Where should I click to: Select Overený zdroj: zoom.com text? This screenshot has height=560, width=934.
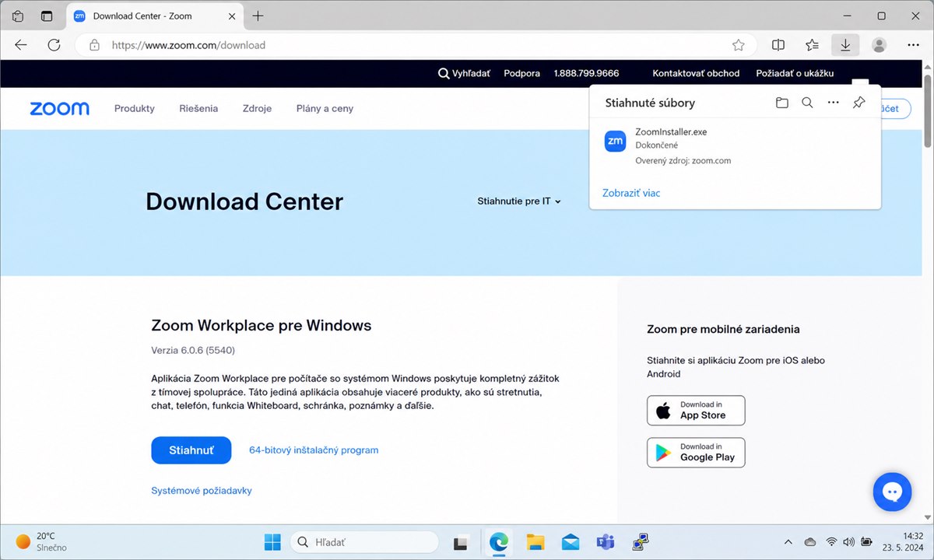[683, 161]
